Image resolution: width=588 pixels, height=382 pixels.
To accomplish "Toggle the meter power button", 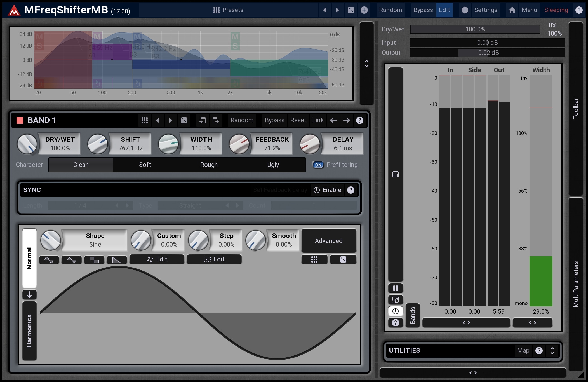I will [x=395, y=311].
